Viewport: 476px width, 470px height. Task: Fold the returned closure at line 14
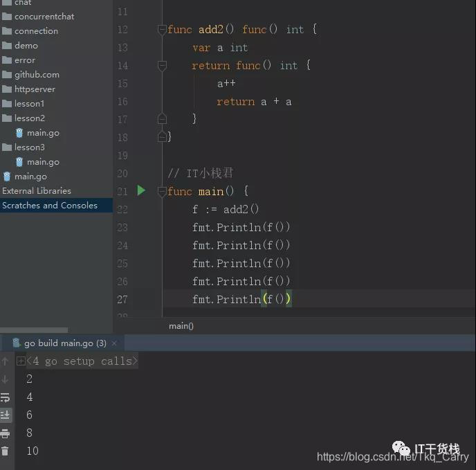pyautogui.click(x=162, y=66)
